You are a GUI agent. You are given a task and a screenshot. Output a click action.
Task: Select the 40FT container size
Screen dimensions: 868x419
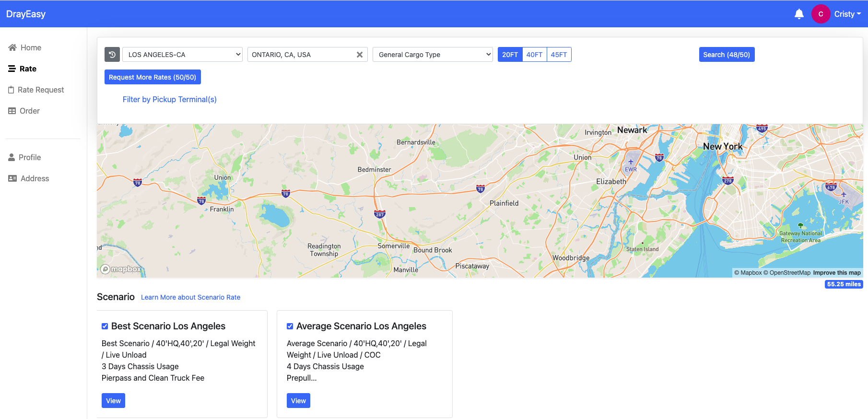pos(534,55)
